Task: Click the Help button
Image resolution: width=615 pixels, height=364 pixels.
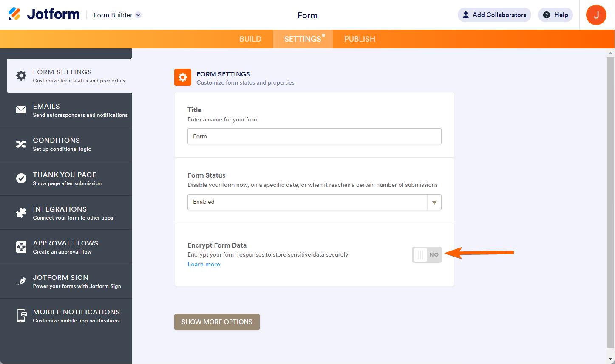Action: [555, 15]
